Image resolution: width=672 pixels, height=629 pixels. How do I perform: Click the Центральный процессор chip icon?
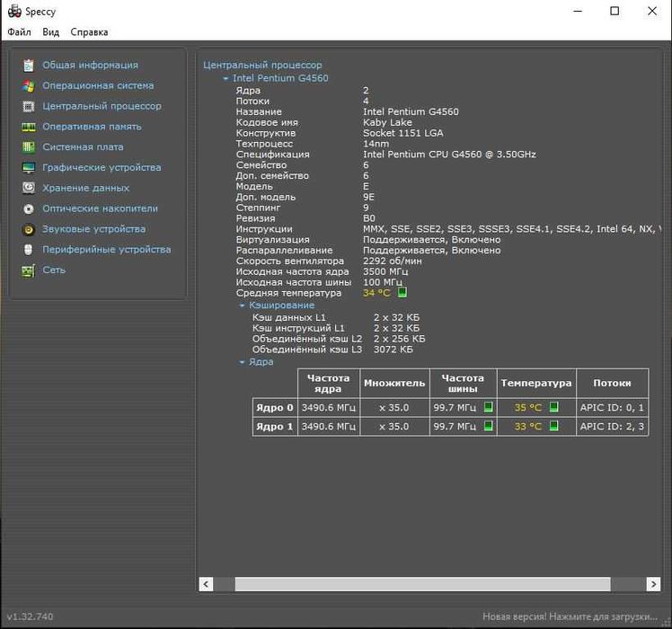click(x=28, y=106)
